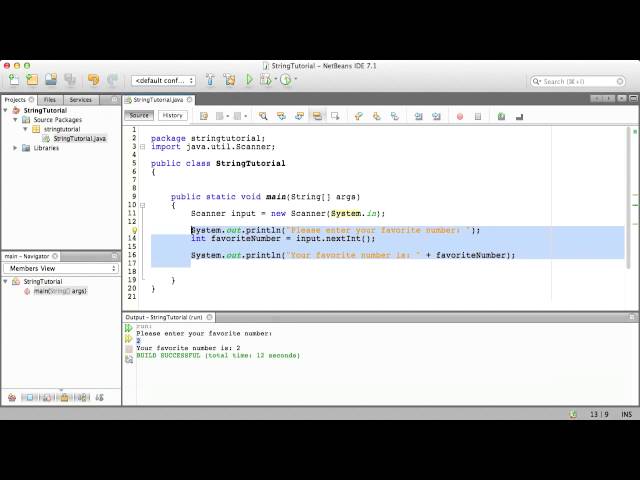The height and width of the screenshot is (480, 640).
Task: Click the Next Bookmark icon
Action: point(376,116)
